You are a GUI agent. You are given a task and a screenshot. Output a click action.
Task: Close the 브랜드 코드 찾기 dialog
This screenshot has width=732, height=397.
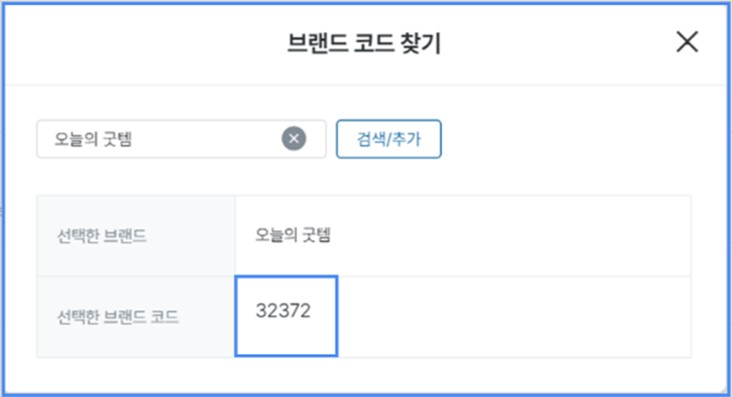pos(687,42)
